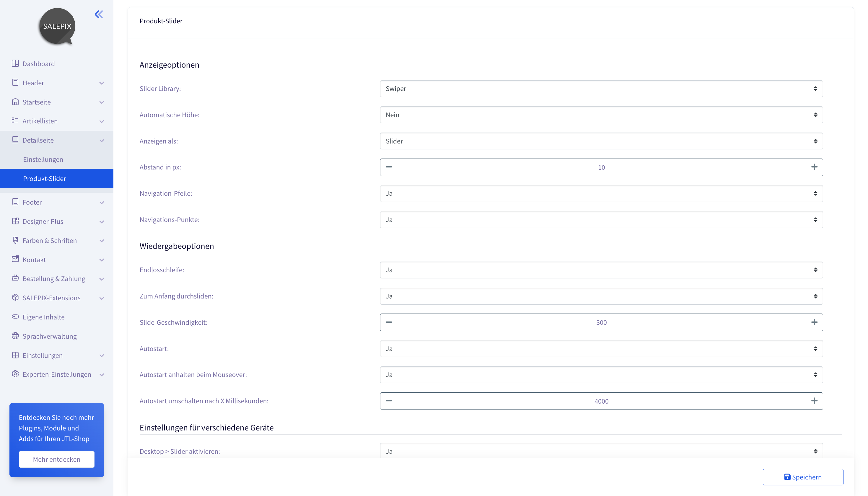Open Autostart anhalten beim Mouseover dropdown
This screenshot has height=496, width=868.
pyautogui.click(x=601, y=375)
